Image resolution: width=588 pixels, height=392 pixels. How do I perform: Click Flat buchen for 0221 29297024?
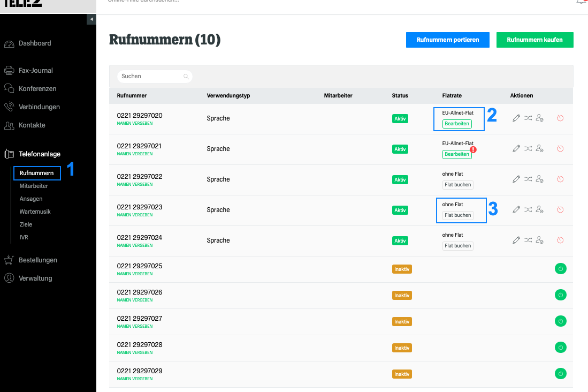(457, 246)
